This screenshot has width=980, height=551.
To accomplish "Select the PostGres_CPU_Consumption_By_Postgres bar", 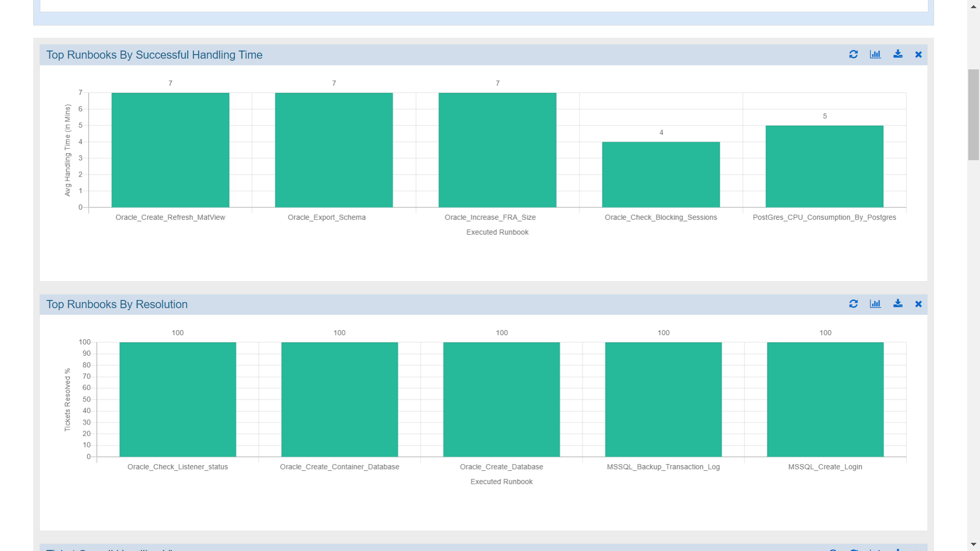I will coord(824,166).
